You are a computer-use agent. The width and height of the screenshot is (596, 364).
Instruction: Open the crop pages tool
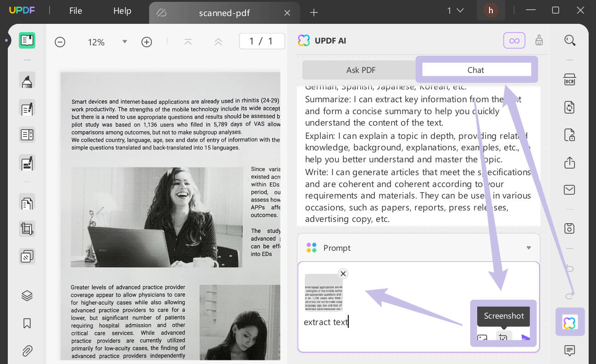27,229
